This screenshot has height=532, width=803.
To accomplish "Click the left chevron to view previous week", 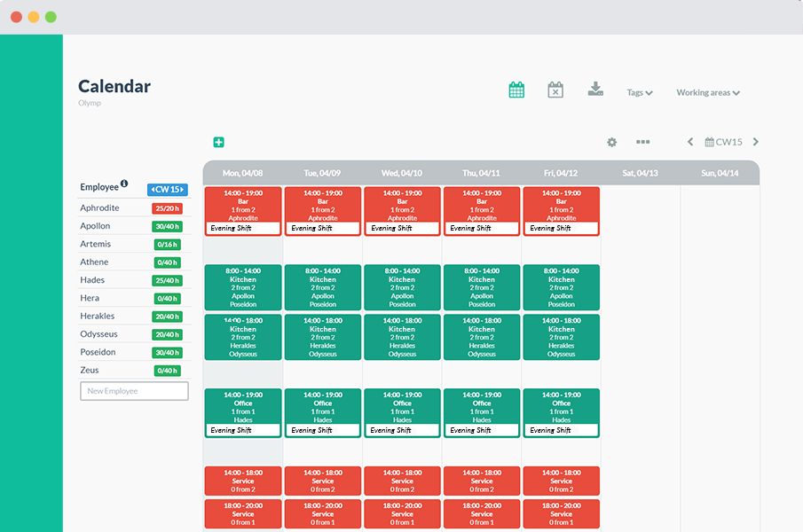I will click(689, 141).
